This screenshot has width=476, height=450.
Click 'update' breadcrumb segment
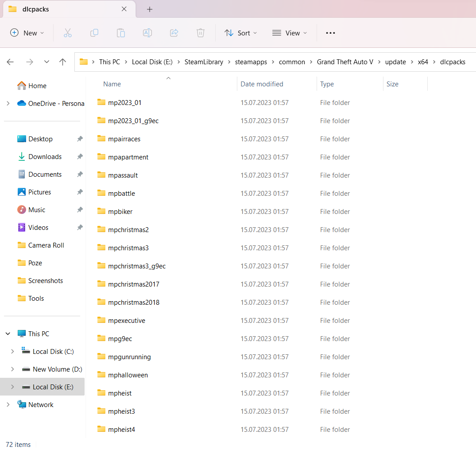tap(395, 62)
